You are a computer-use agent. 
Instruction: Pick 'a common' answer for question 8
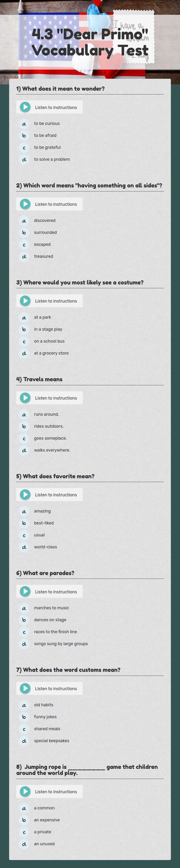pyautogui.click(x=44, y=808)
